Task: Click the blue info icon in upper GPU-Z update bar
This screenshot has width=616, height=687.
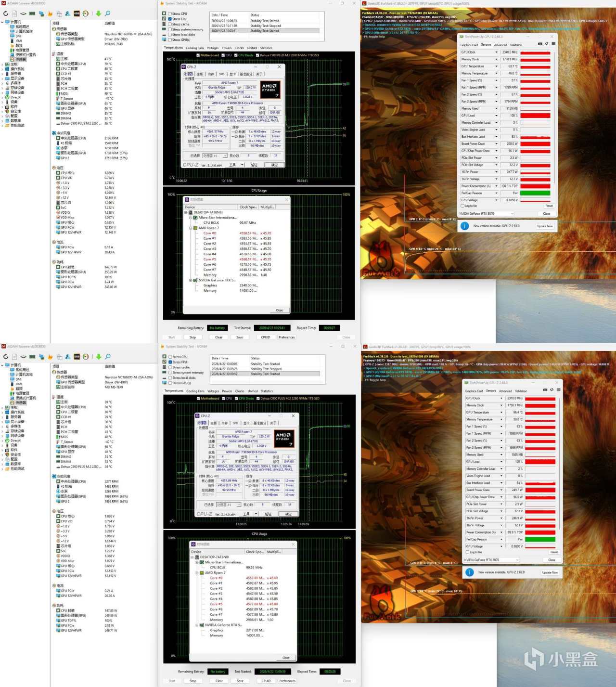Action: [464, 226]
